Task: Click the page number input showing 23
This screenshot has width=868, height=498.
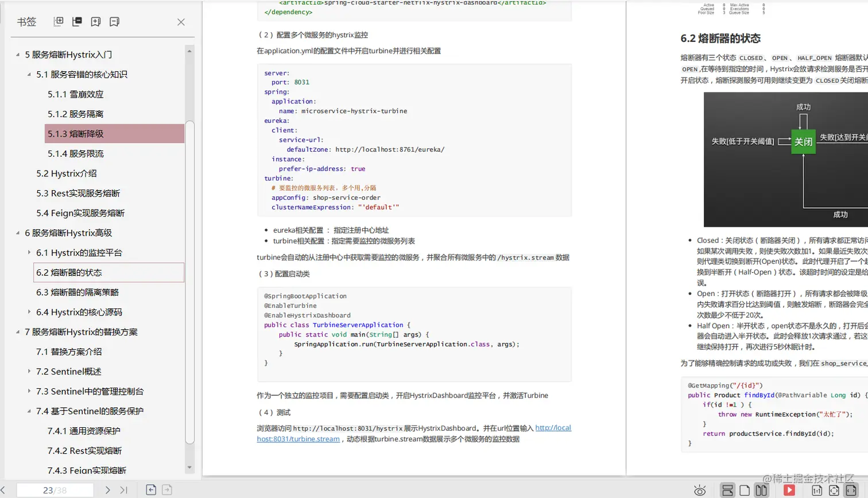Action: point(56,490)
